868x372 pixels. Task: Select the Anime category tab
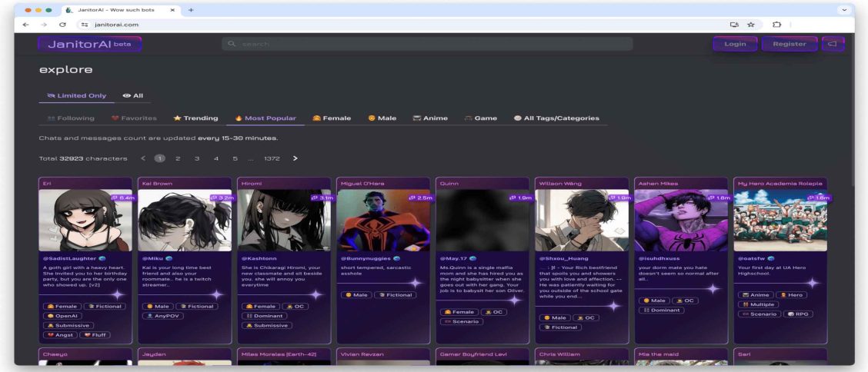point(430,118)
